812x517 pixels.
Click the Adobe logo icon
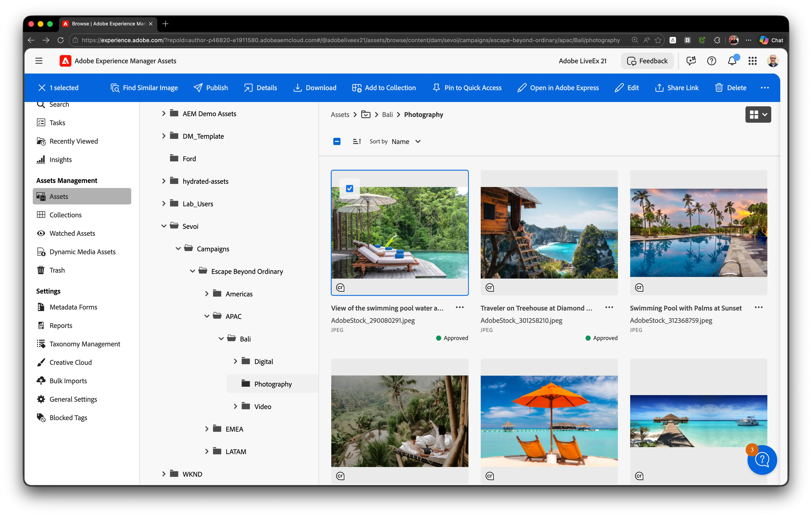pyautogui.click(x=66, y=61)
